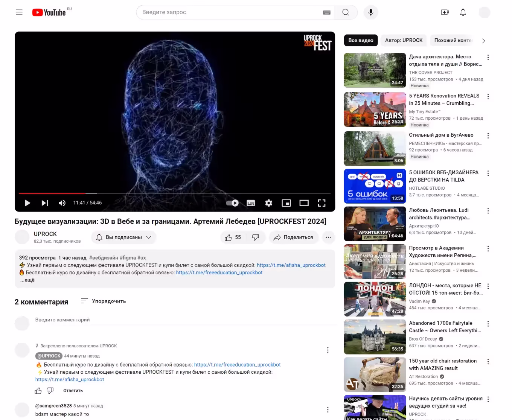Click the 'Поделиться' share button

294,237
